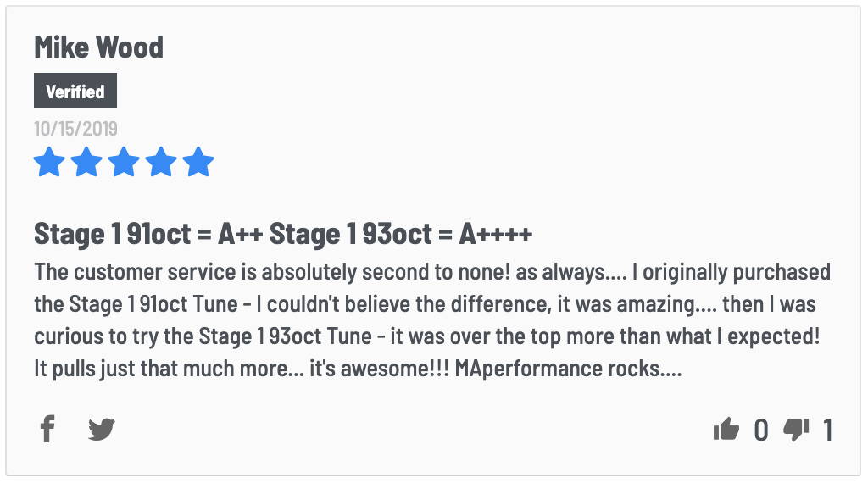
Task: Open reviewer name Mike Wood
Action: [98, 47]
